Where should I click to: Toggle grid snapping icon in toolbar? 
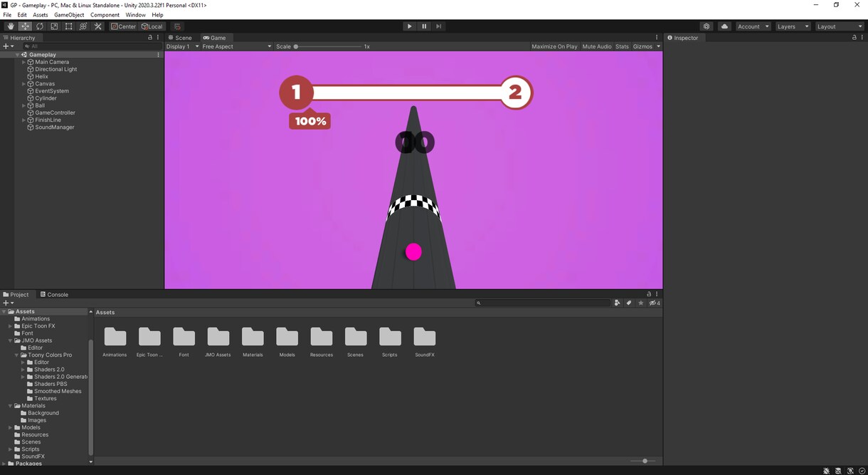[177, 26]
